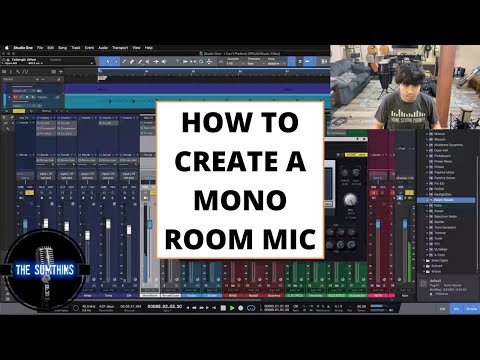
Task: Open the Audio menu
Action: coord(103,48)
